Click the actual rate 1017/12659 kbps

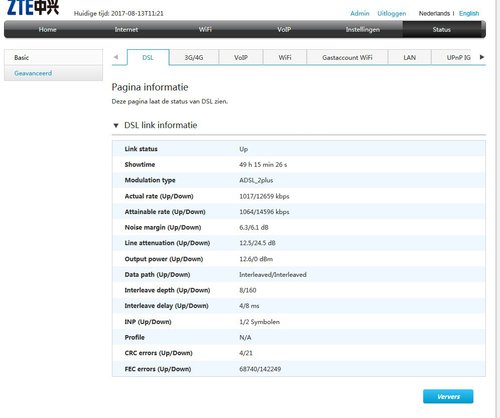coord(264,196)
